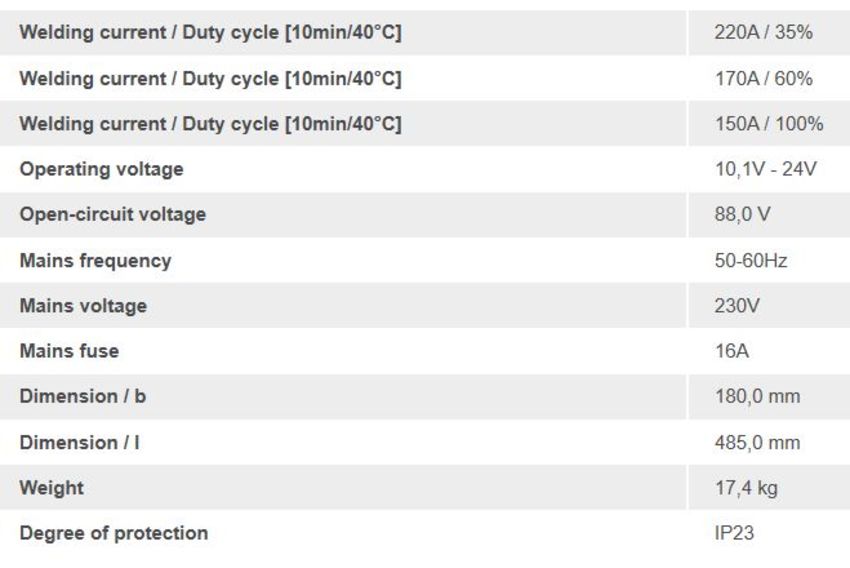Select the 180,0 mm value

(757, 396)
